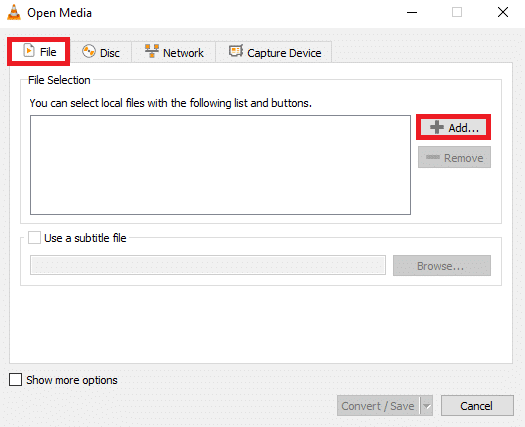Open the Network tab
The width and height of the screenshot is (525, 427).
pyautogui.click(x=174, y=52)
